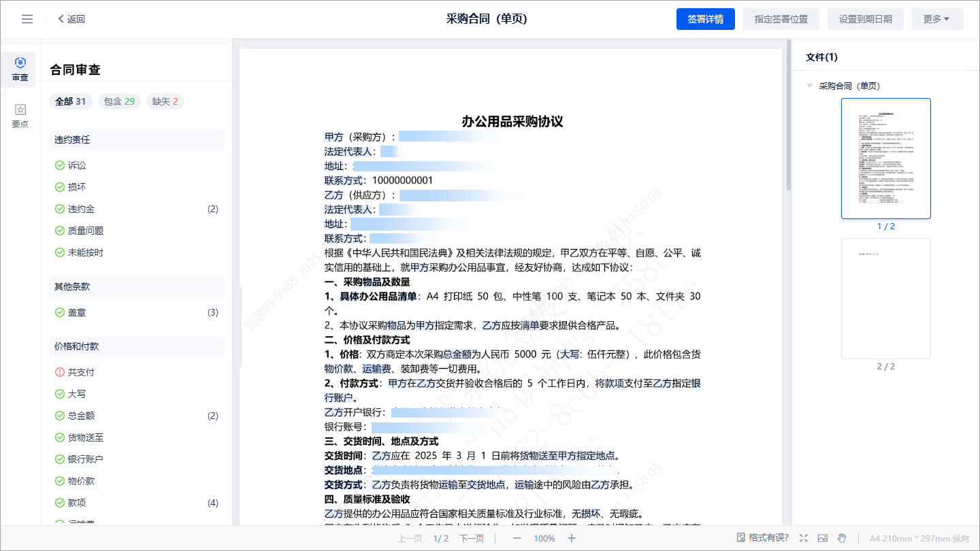Select 盖章 review item
Viewport: 980px width, 551px height.
(136, 312)
